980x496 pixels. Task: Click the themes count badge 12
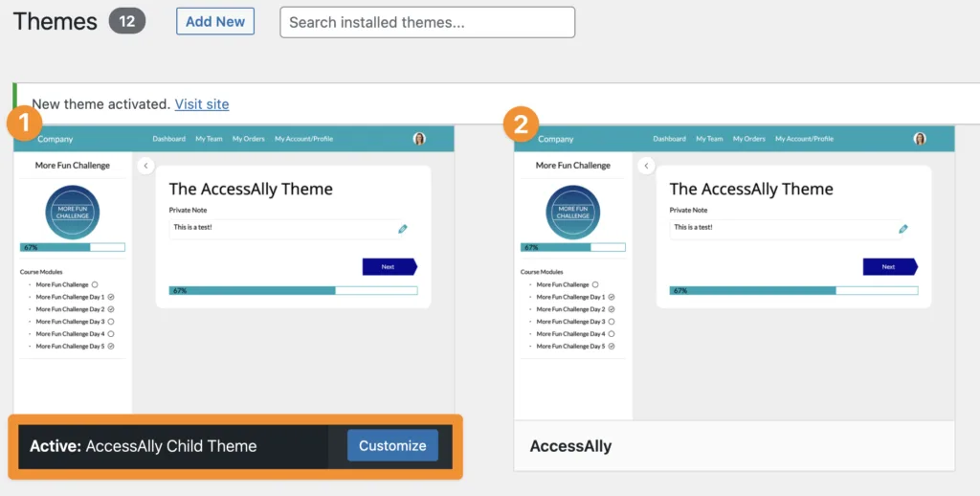(127, 21)
